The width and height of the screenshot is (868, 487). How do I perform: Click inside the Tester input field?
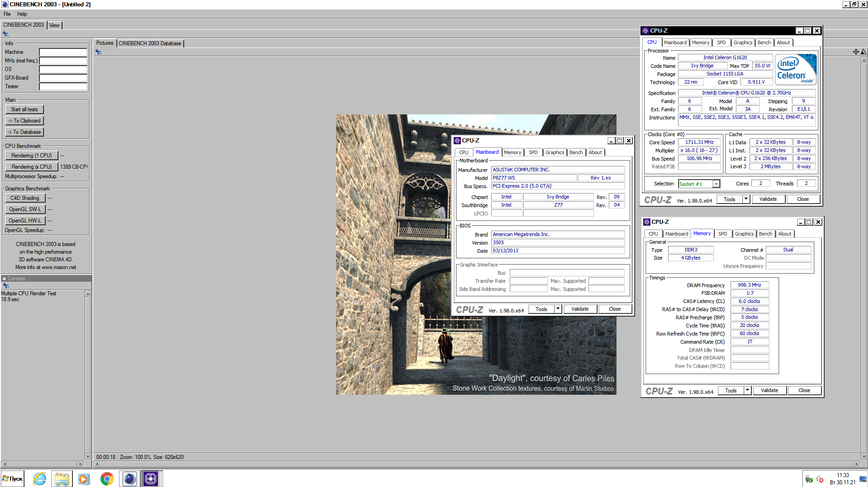pyautogui.click(x=63, y=86)
